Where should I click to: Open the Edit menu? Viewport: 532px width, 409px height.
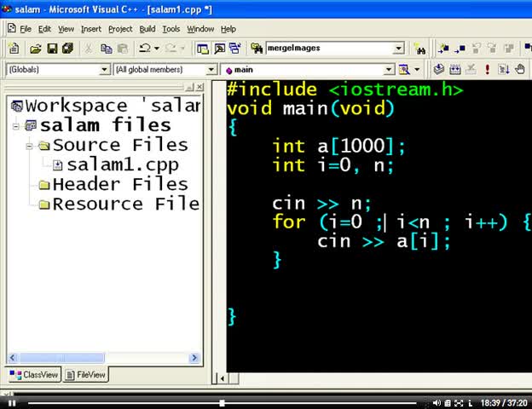(x=44, y=29)
